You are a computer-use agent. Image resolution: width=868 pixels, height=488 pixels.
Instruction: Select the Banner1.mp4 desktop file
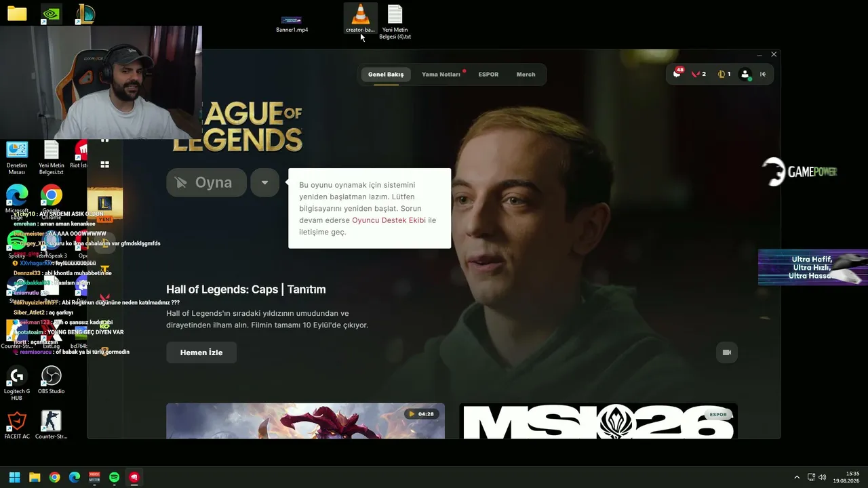292,24
